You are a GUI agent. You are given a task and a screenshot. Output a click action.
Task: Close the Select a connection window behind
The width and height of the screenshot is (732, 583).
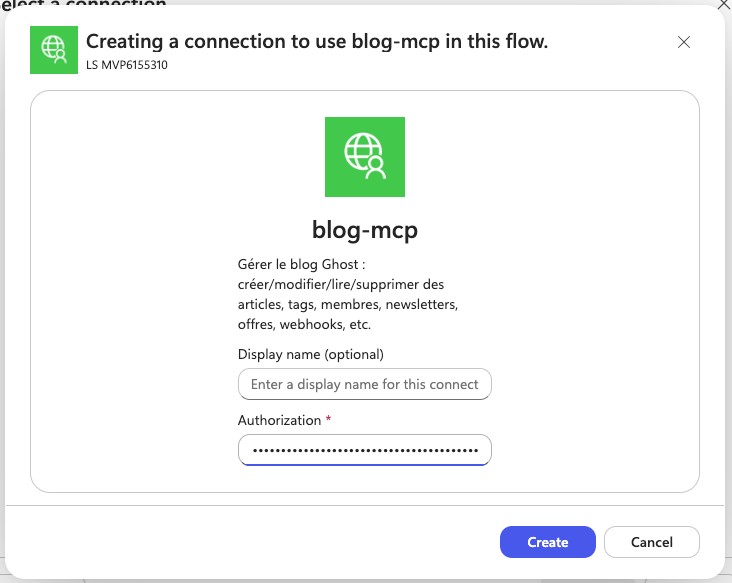(x=725, y=4)
